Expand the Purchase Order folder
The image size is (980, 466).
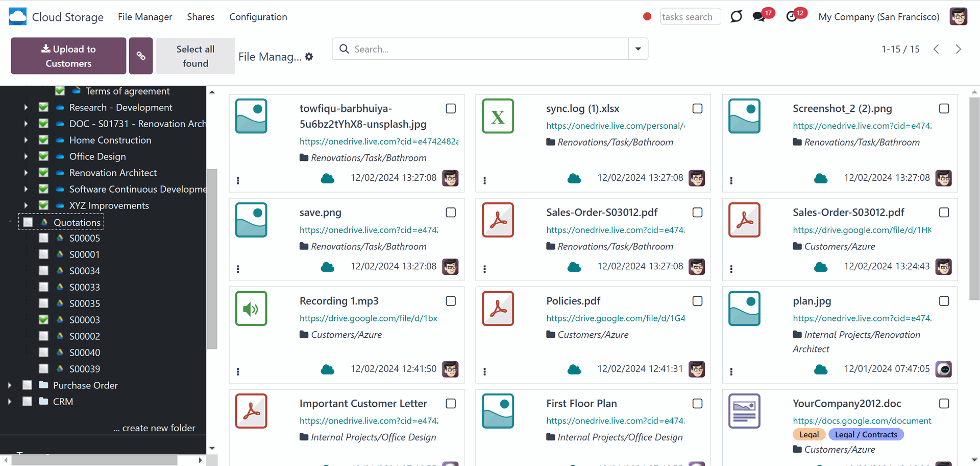click(x=10, y=385)
